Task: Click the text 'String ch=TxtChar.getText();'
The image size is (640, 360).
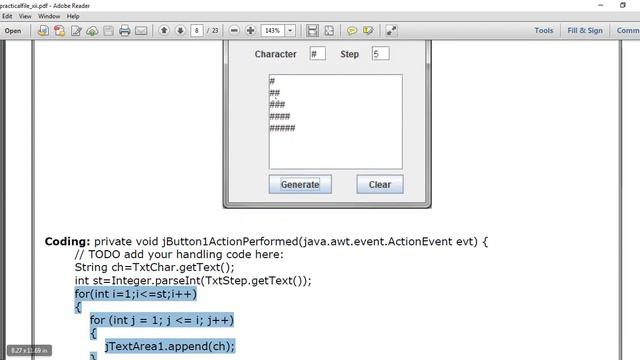Action: (x=155, y=267)
